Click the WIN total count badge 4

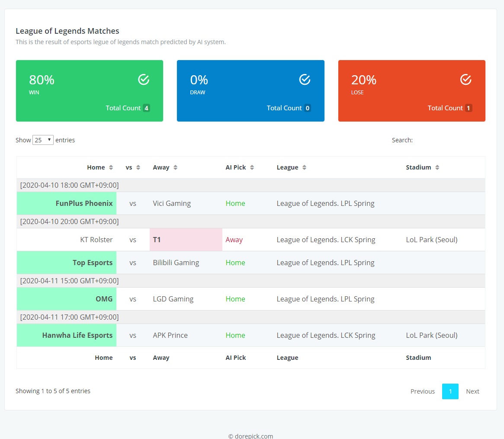coord(147,108)
